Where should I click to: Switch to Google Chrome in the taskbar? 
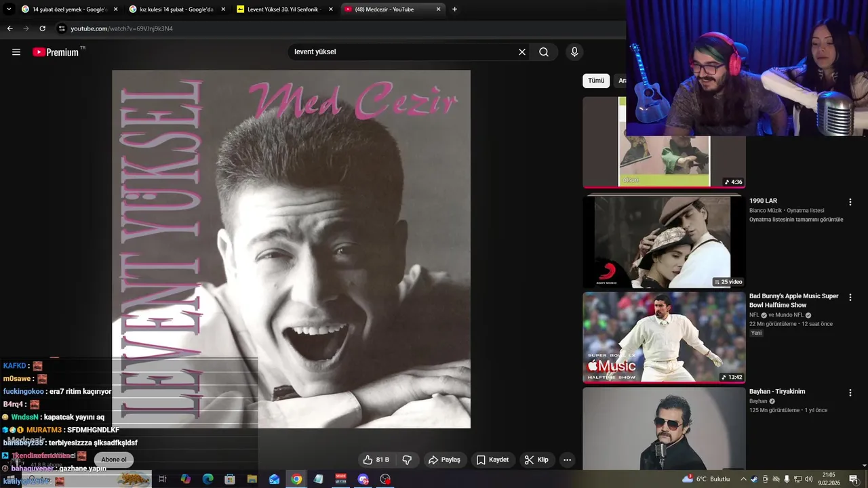click(x=296, y=479)
